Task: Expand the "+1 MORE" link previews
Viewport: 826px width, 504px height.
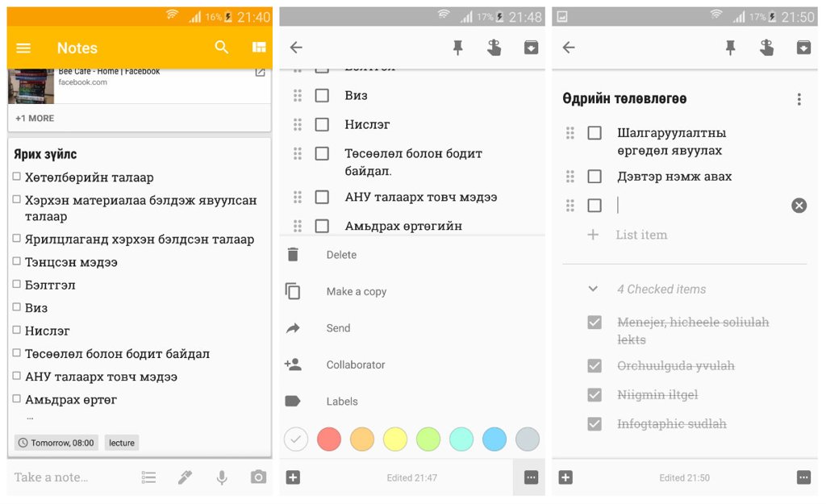Action: pyautogui.click(x=35, y=119)
